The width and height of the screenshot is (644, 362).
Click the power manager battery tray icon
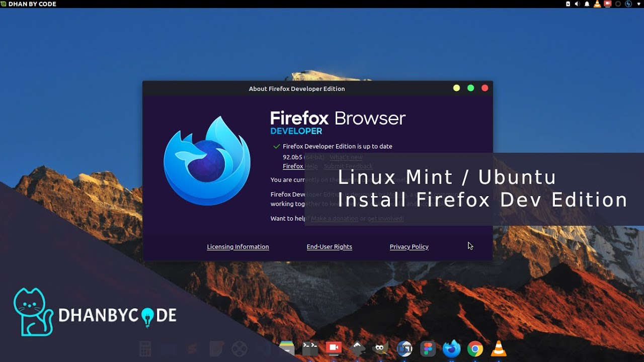coord(568,4)
